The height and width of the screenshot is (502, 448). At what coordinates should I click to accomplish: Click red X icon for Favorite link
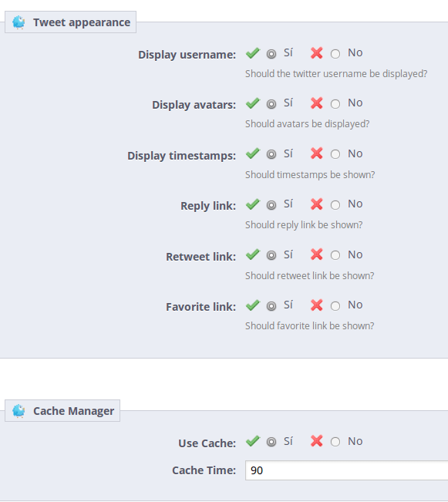[316, 305]
